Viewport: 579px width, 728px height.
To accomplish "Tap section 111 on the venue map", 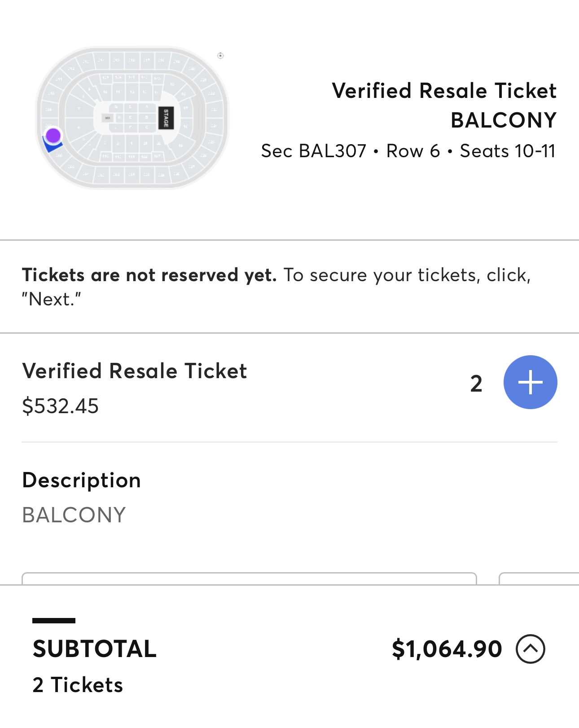I will coord(132,157).
